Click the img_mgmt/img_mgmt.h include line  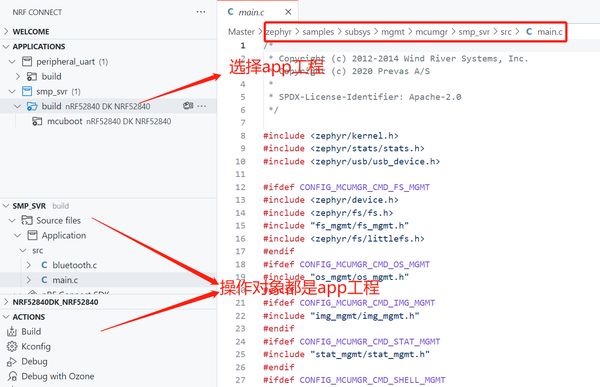pyautogui.click(x=341, y=316)
